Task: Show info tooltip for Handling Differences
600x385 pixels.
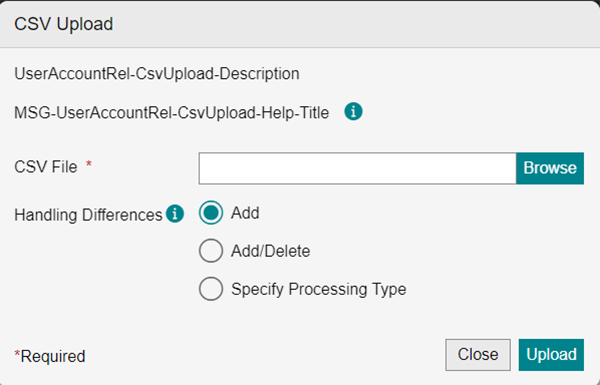Action: tap(175, 214)
